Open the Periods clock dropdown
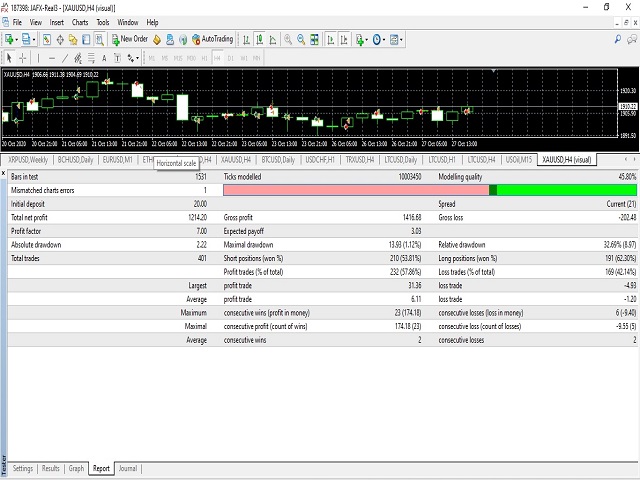The height and width of the screenshot is (480, 640). [x=378, y=40]
